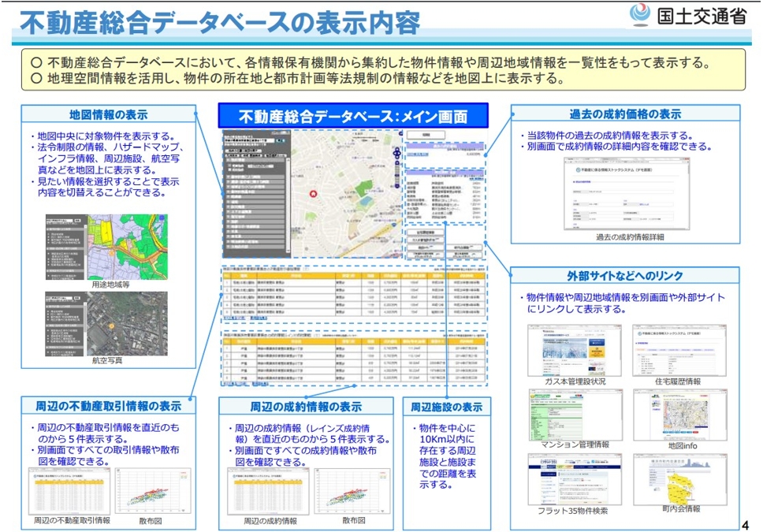
Task: Click the slide title 不動産総合データベースの表示内容
Action: [220, 23]
